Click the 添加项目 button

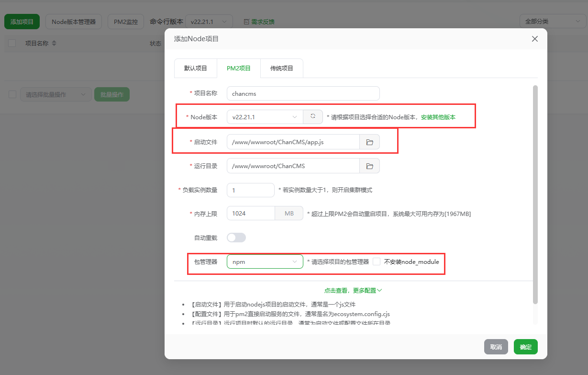[22, 21]
